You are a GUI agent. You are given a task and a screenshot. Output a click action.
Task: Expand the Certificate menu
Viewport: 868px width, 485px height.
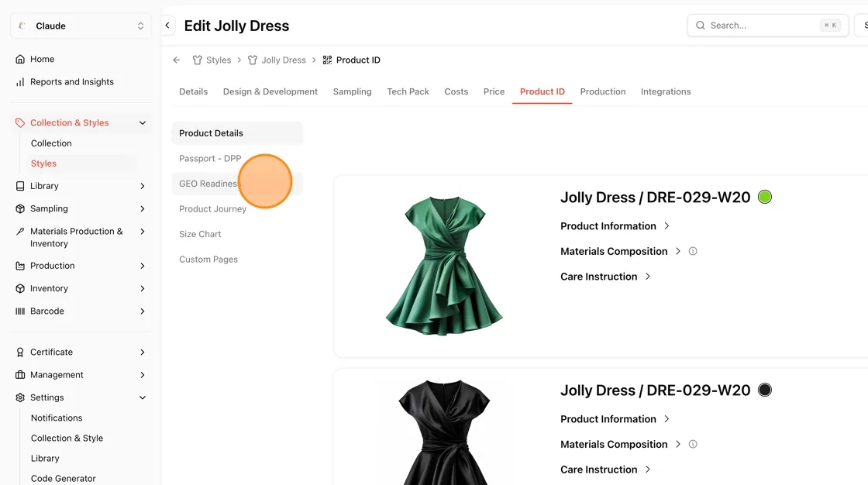[x=143, y=352]
